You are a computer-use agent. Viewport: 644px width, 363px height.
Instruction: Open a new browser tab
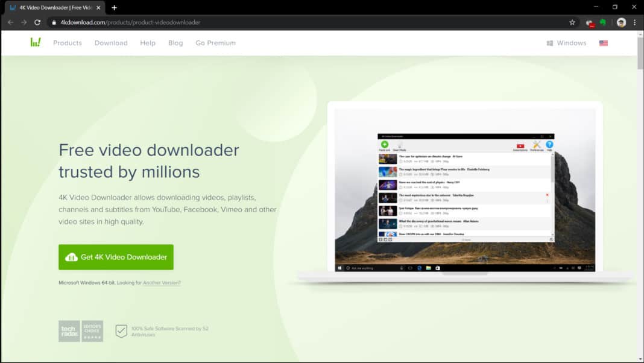(x=114, y=7)
